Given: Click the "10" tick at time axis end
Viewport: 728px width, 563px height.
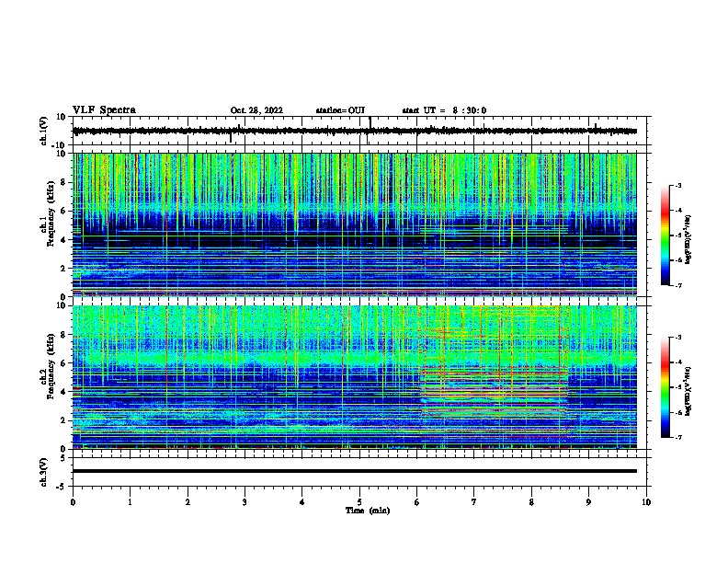Looking at the screenshot, I should click(646, 502).
